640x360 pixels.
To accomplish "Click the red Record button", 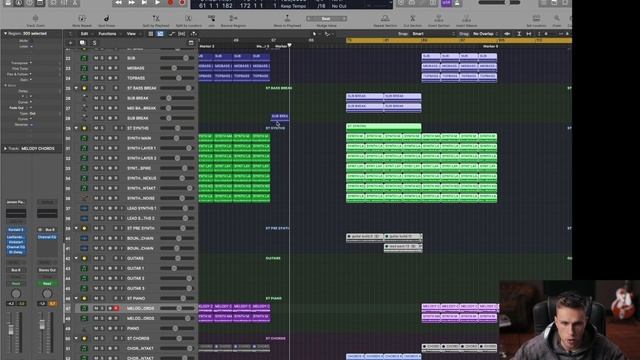I will click(170, 2).
